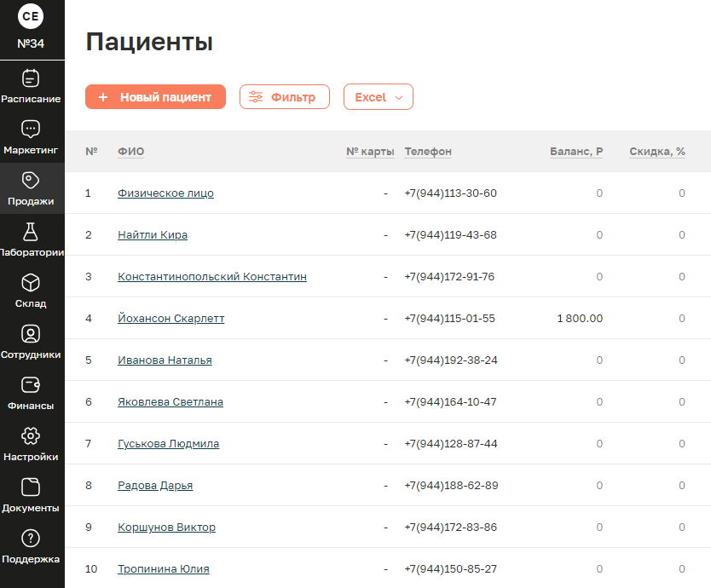
Task: Click the Финансы card icon
Action: 31,384
